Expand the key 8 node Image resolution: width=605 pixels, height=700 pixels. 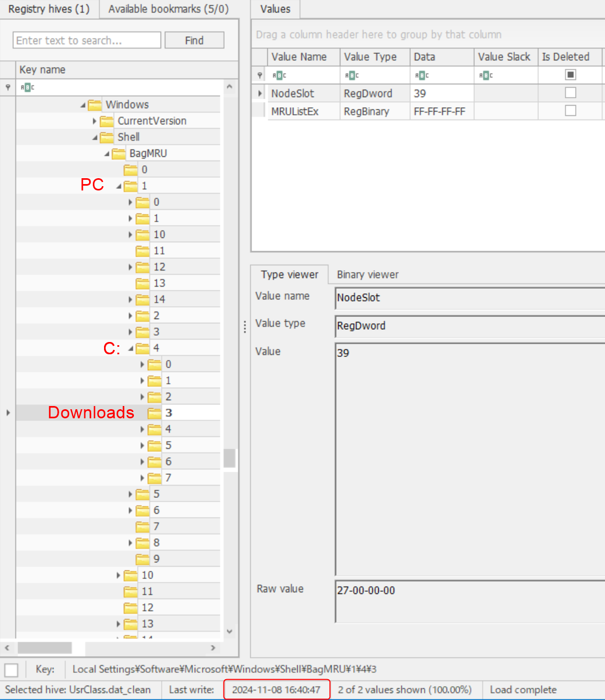pyautogui.click(x=130, y=543)
